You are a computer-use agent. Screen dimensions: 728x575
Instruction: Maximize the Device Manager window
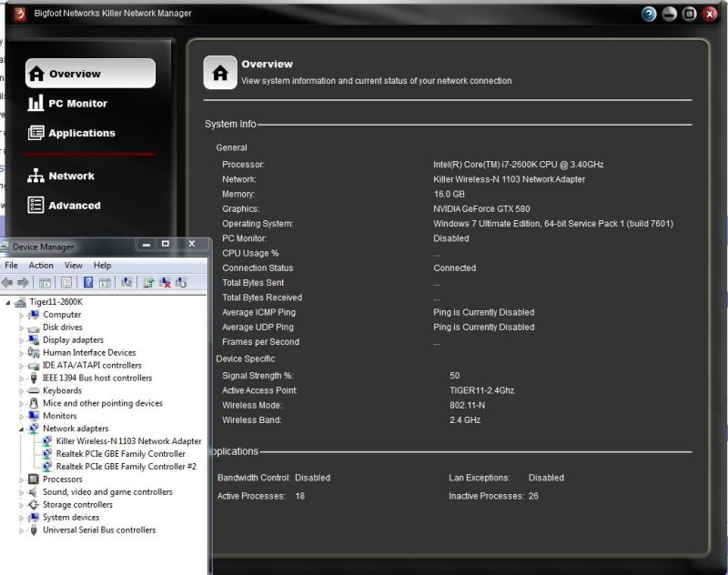tap(166, 244)
